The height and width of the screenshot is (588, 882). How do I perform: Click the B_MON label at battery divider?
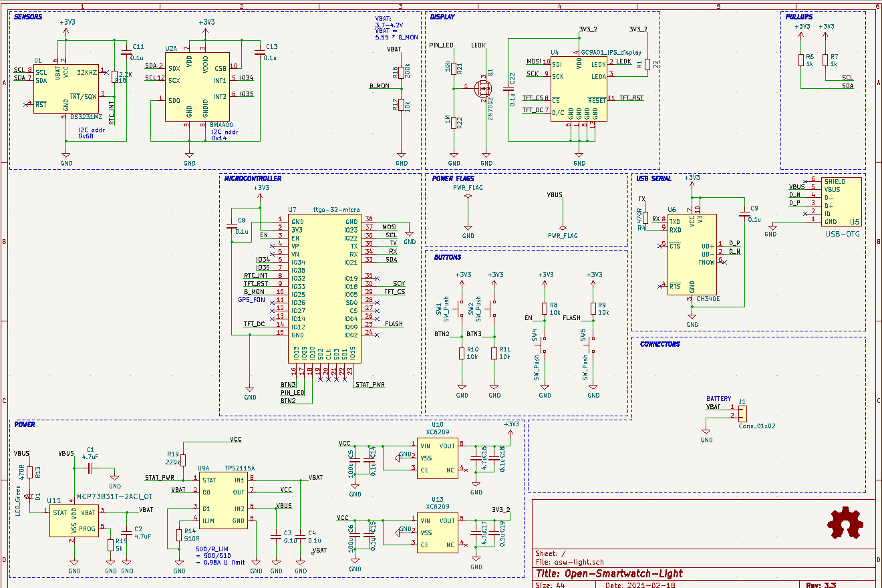click(379, 86)
